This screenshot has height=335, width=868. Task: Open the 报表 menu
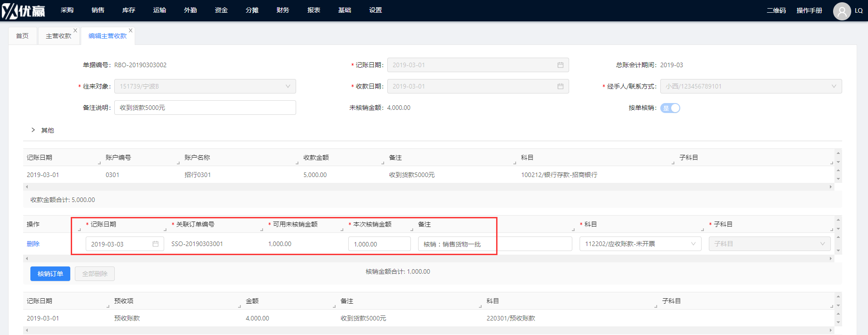pyautogui.click(x=314, y=10)
